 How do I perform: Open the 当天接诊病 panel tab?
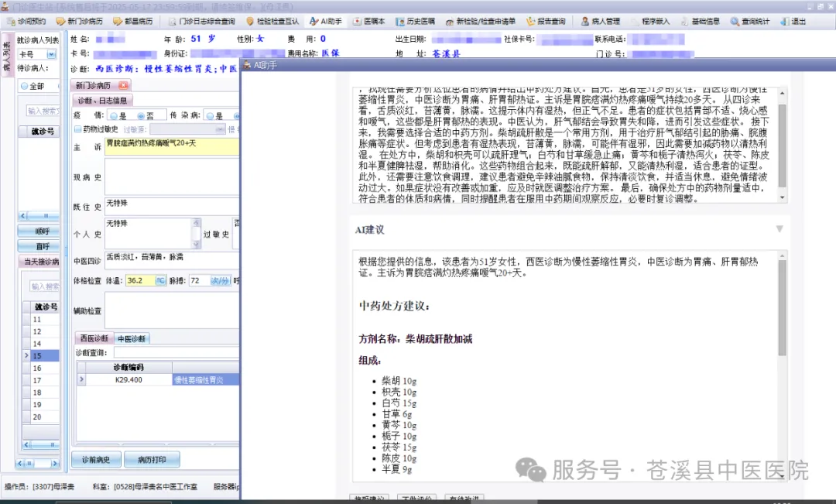point(40,262)
